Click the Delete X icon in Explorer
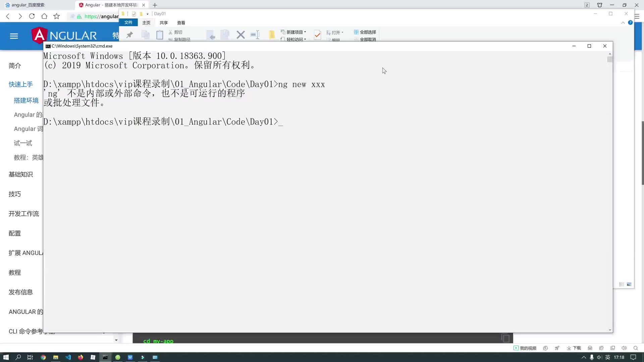 [x=240, y=35]
